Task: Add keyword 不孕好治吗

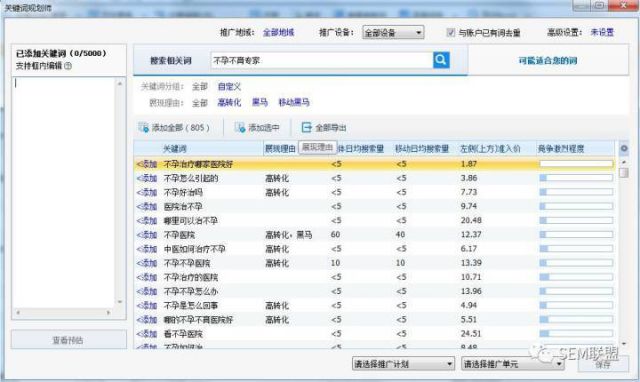Action: (147, 192)
